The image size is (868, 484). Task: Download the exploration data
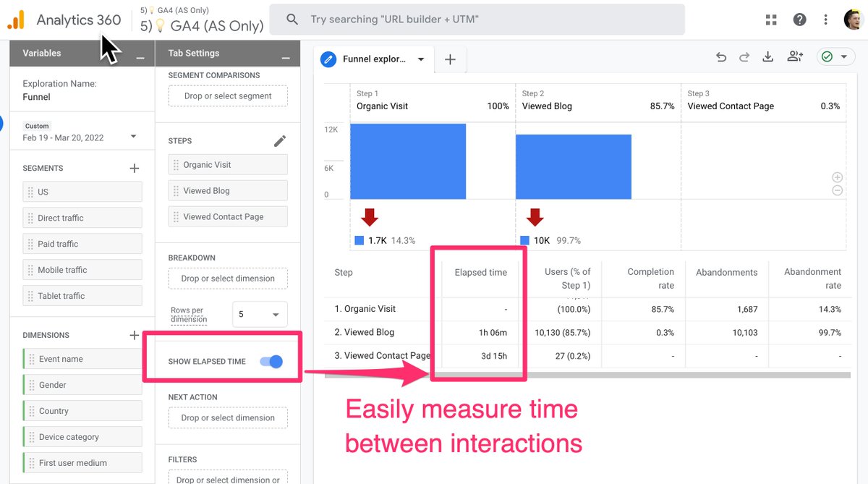(x=768, y=57)
